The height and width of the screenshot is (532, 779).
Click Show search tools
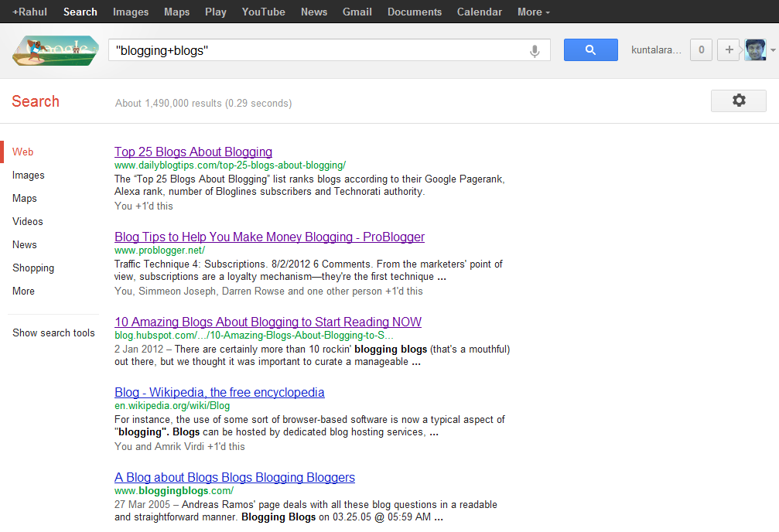coord(53,332)
